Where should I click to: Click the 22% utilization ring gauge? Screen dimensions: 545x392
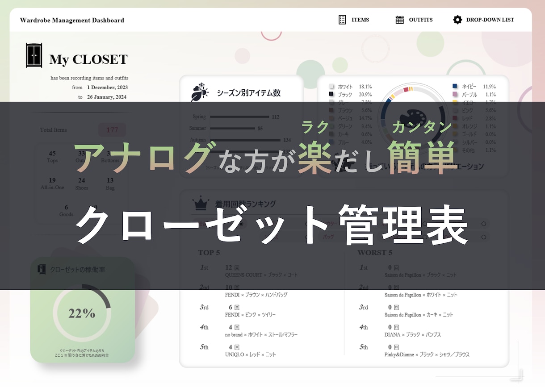[x=82, y=313]
